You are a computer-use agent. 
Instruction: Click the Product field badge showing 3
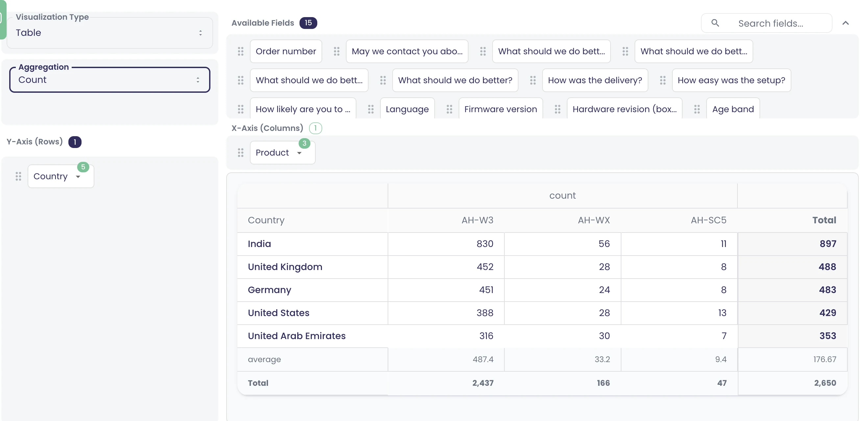click(x=304, y=143)
